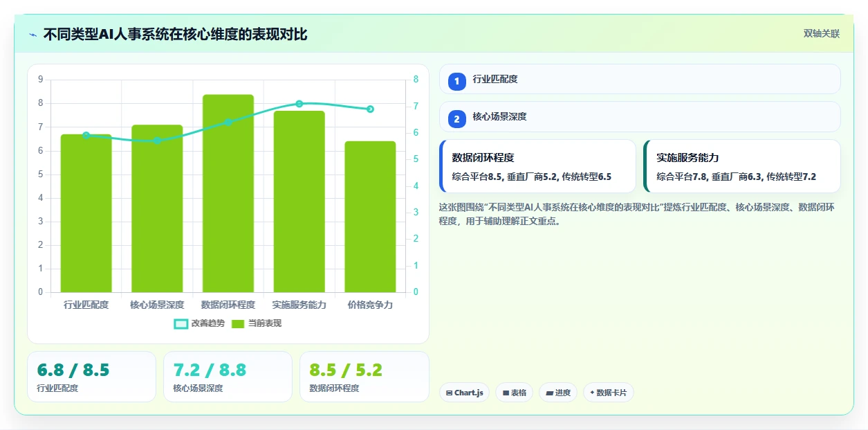Click the 数据闭环程度 x-axis label
The height and width of the screenshot is (430, 868).
[x=228, y=305]
